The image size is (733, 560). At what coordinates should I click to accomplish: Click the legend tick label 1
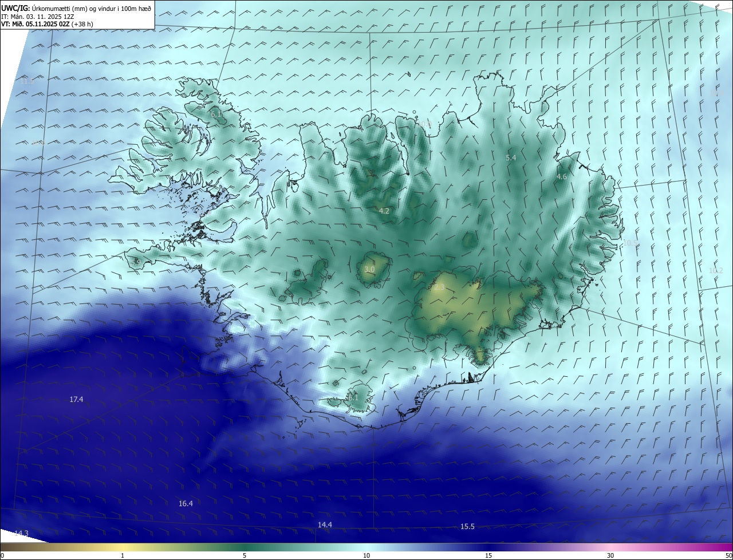pyautogui.click(x=123, y=555)
